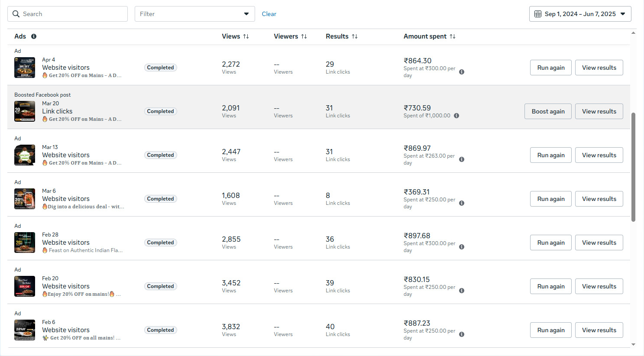Screen dimensions: 644x356
Task: Sort by Views column arrows
Action: pos(246,36)
